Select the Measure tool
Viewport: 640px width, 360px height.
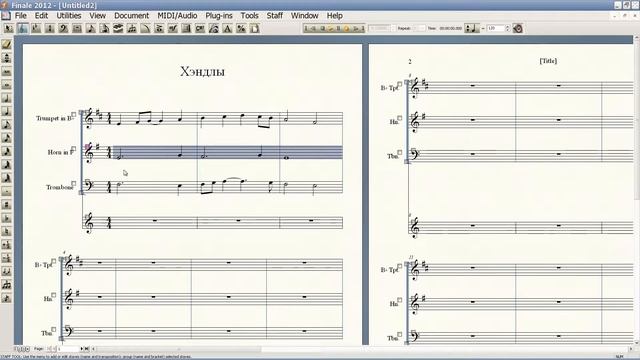tap(77, 29)
